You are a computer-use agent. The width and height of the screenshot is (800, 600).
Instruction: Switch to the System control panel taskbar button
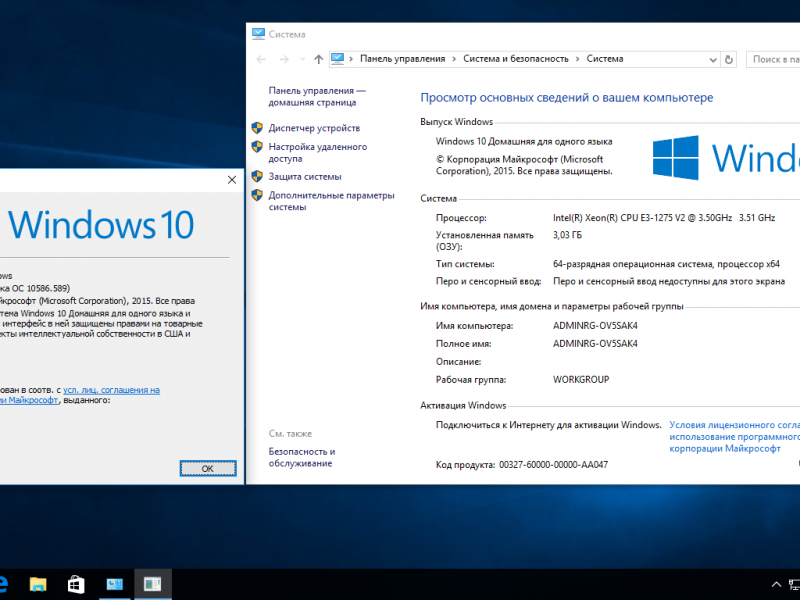tap(114, 584)
